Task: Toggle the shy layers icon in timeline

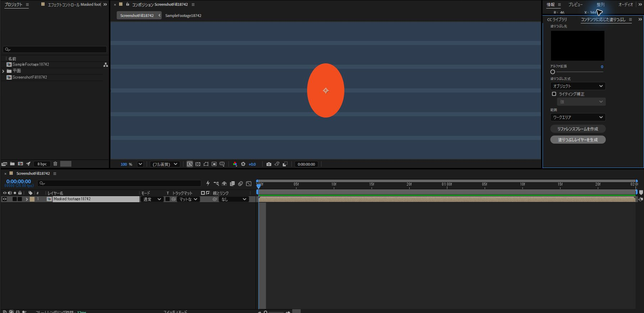Action: (224, 183)
